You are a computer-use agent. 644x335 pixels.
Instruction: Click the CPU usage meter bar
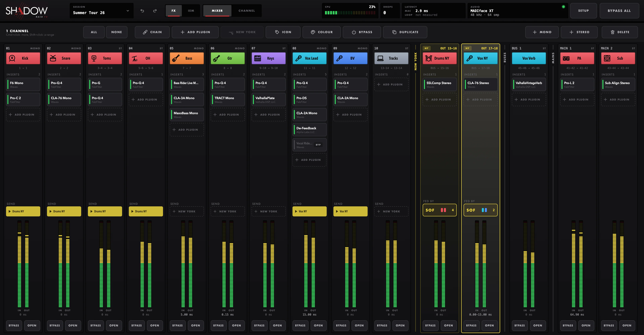[350, 13]
